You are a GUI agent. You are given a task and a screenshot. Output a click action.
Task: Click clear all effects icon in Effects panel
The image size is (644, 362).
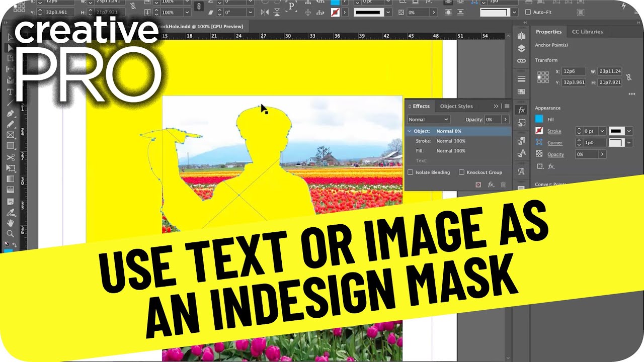[x=478, y=185]
